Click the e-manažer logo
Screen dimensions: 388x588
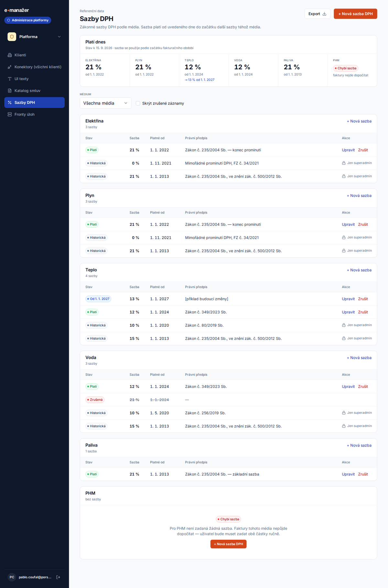click(16, 10)
